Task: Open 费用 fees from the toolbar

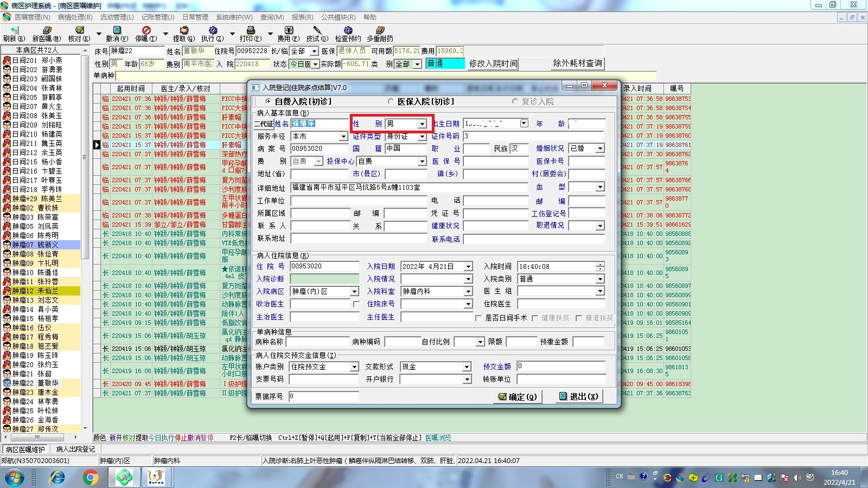Action: click(x=289, y=34)
